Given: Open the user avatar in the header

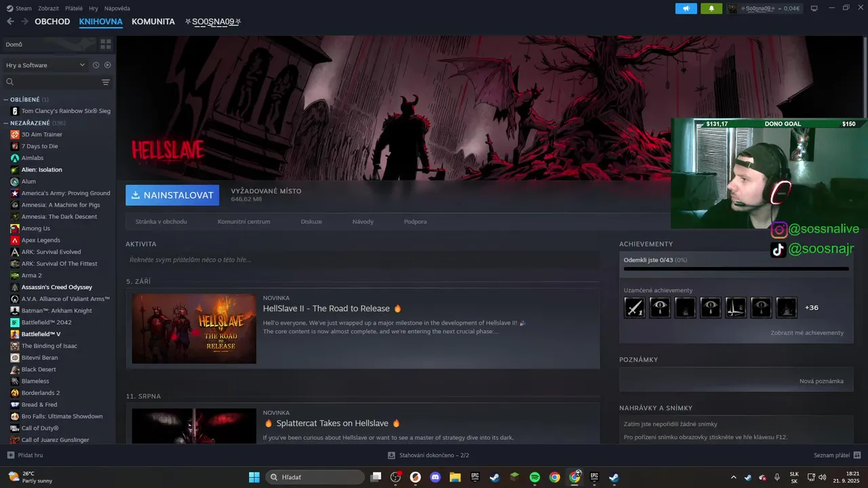Looking at the screenshot, I should point(732,8).
